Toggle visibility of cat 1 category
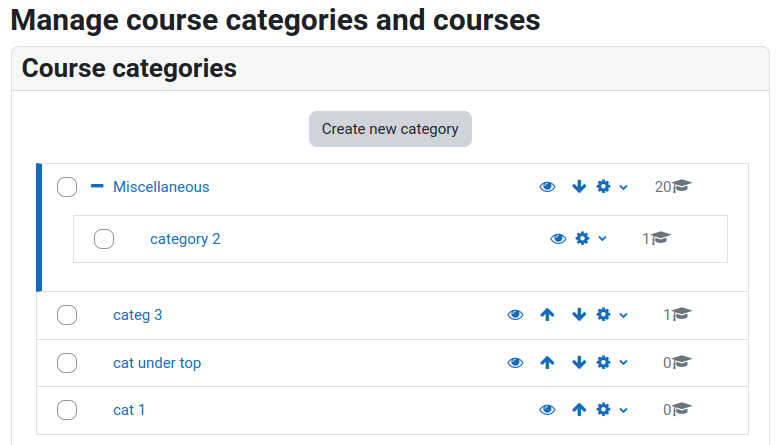781x445 pixels. (x=547, y=410)
